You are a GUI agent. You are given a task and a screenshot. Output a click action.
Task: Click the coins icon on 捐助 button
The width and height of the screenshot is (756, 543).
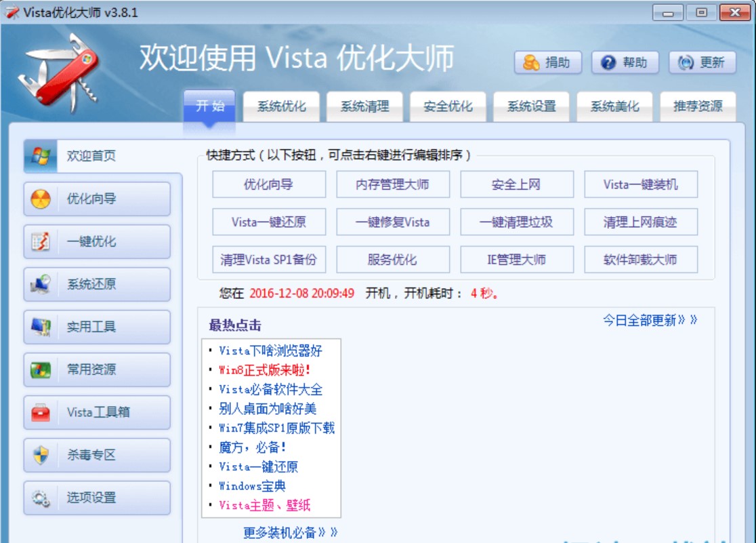tap(531, 63)
